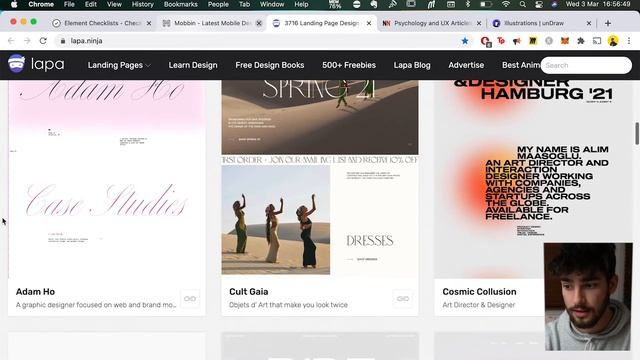Click the Bluetooth menu bar icon
Screen dimensions: 640x360
click(x=468, y=4)
